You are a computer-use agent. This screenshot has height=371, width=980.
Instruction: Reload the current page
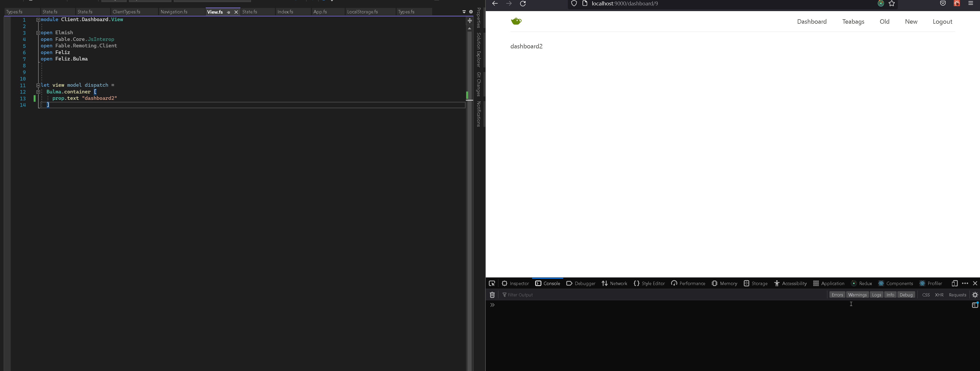(523, 3)
